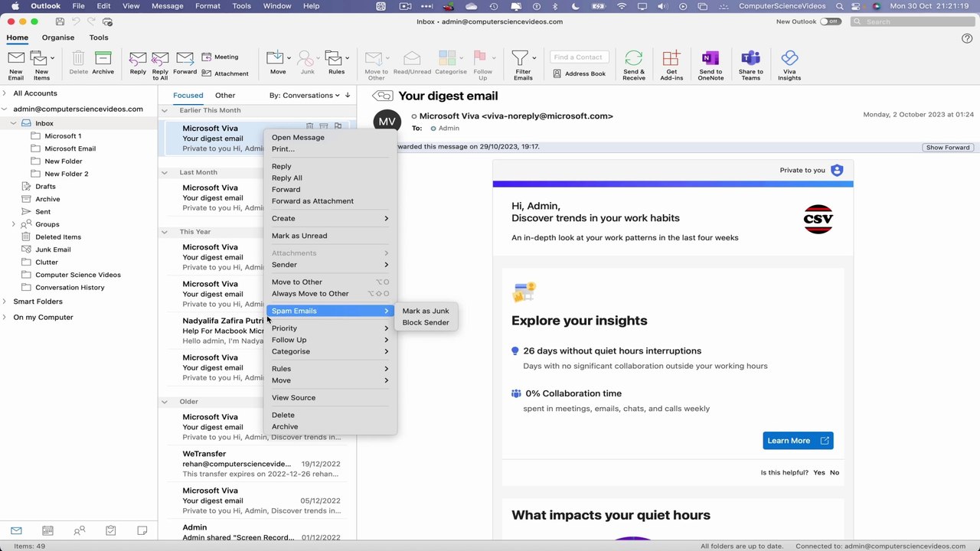The width and height of the screenshot is (980, 551).
Task: Click the Wi-Fi icon in menu bar
Action: tap(622, 6)
